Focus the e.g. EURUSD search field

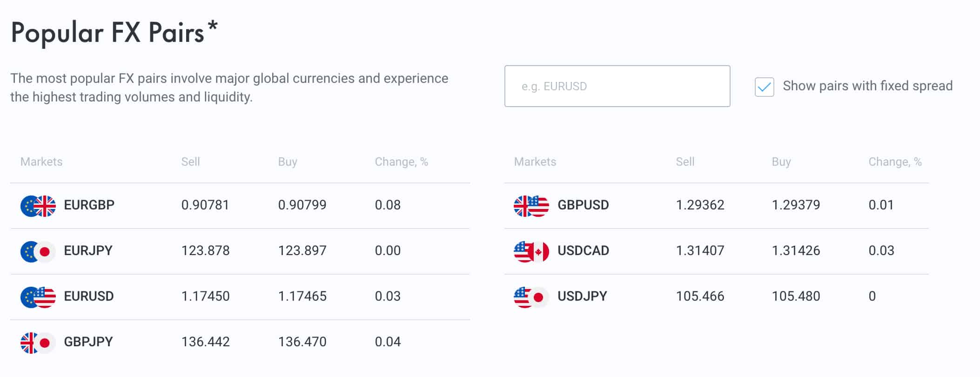[617, 86]
